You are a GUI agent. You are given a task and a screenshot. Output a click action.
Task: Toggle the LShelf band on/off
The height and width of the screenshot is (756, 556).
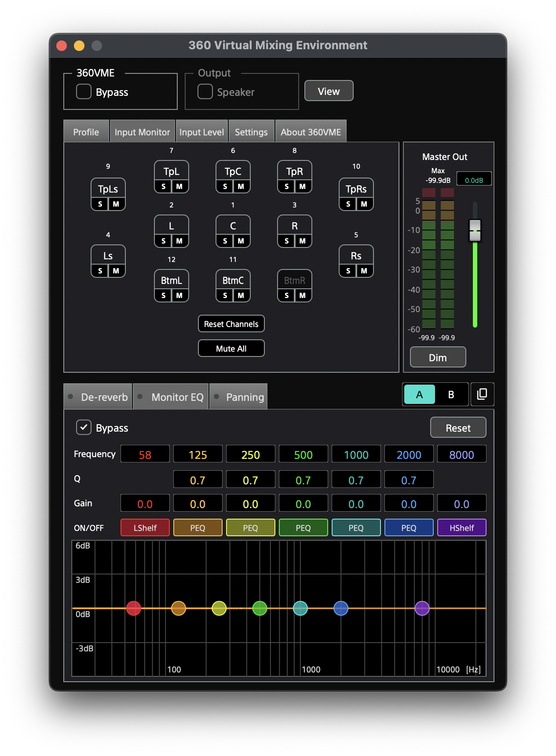[x=145, y=528]
